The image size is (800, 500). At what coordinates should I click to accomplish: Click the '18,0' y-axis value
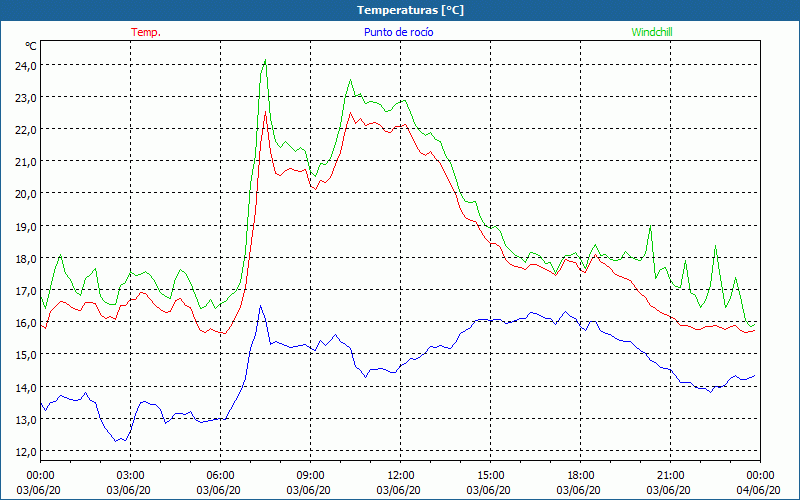(x=26, y=259)
